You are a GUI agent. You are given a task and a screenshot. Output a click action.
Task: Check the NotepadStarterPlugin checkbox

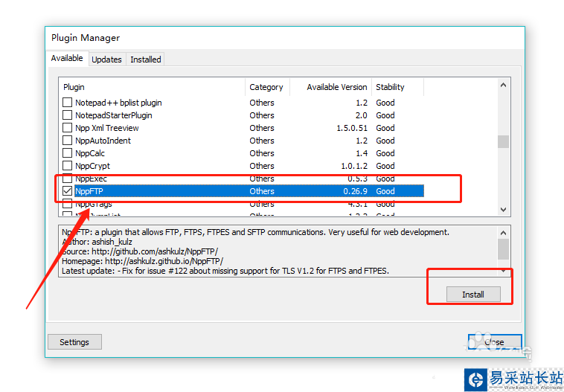point(67,115)
